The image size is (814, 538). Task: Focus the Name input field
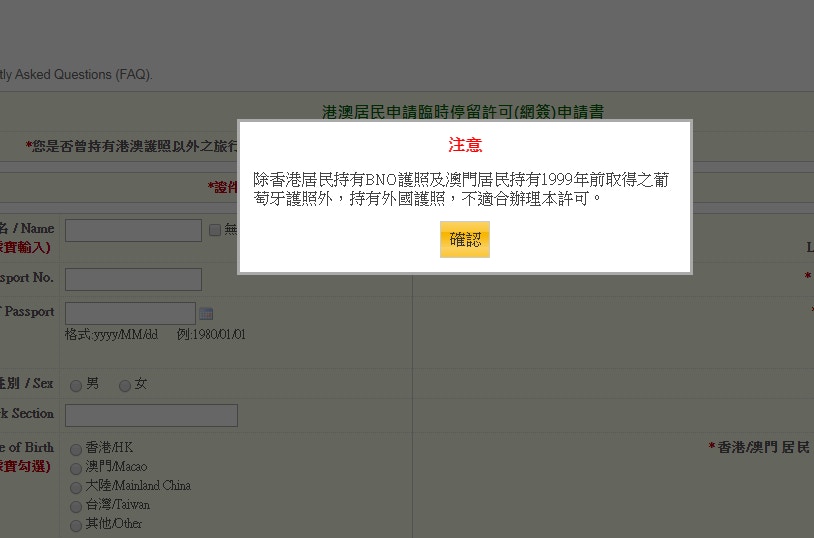coord(133,230)
